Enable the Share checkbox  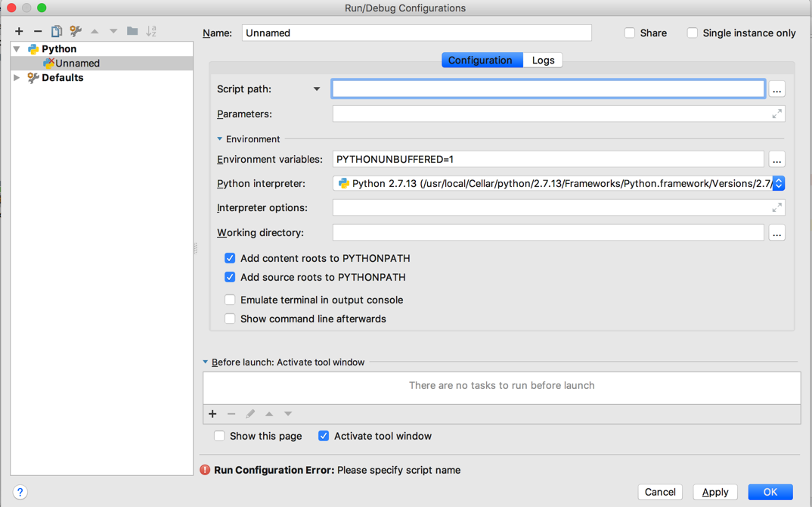[x=630, y=33]
